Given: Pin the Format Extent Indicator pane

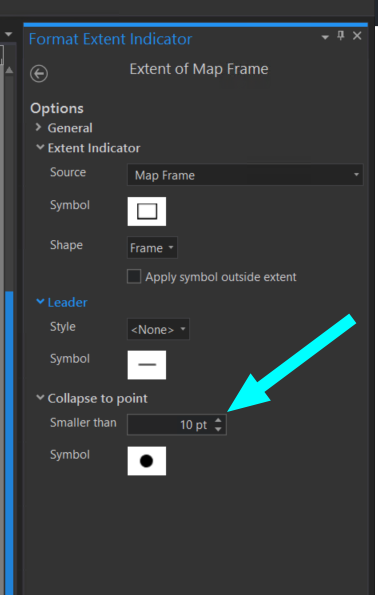Looking at the screenshot, I should tap(340, 36).
